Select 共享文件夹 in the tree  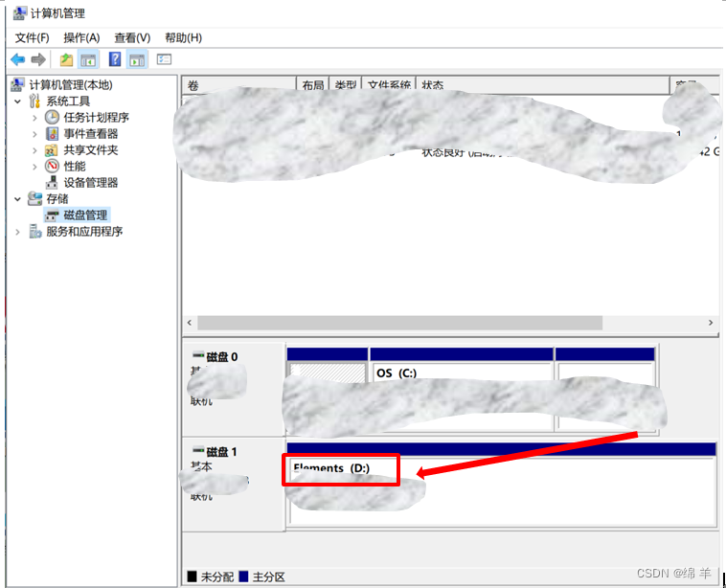tap(91, 150)
